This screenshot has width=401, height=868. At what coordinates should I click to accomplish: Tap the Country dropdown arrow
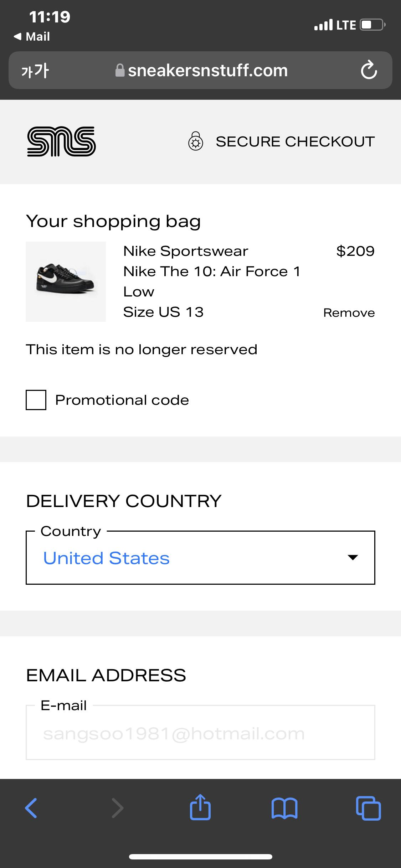353,558
